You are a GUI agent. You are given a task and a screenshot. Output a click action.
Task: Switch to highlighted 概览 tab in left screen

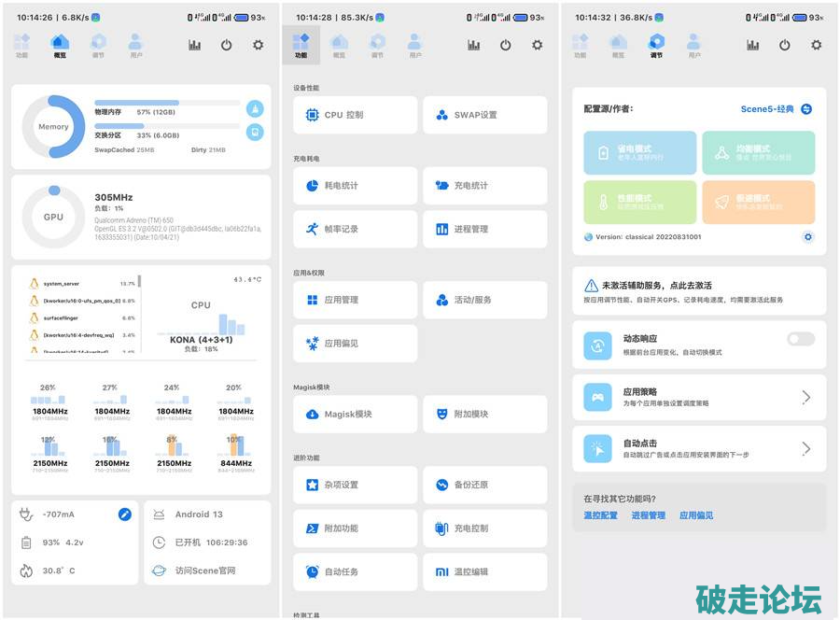pos(60,45)
